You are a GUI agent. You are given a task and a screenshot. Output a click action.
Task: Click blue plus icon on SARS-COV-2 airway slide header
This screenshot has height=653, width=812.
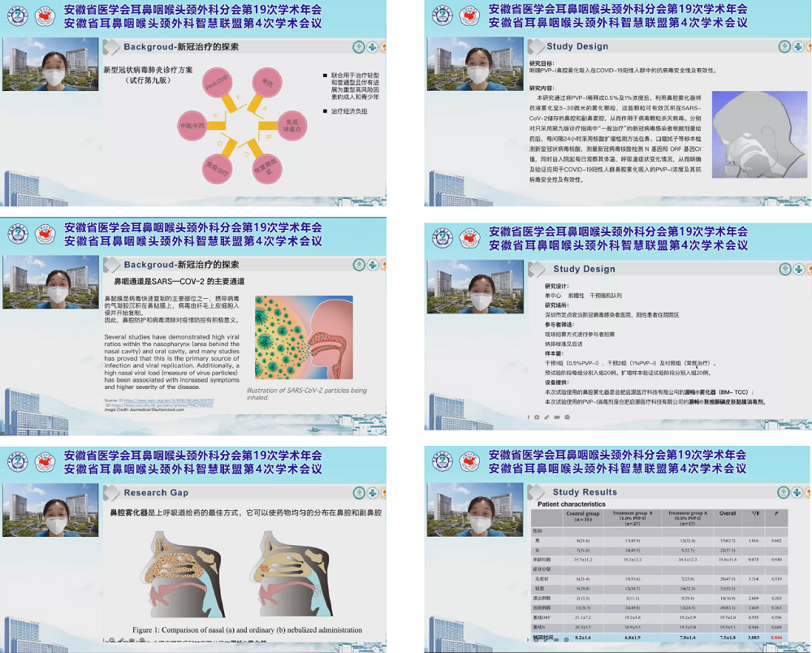pyautogui.click(x=373, y=265)
